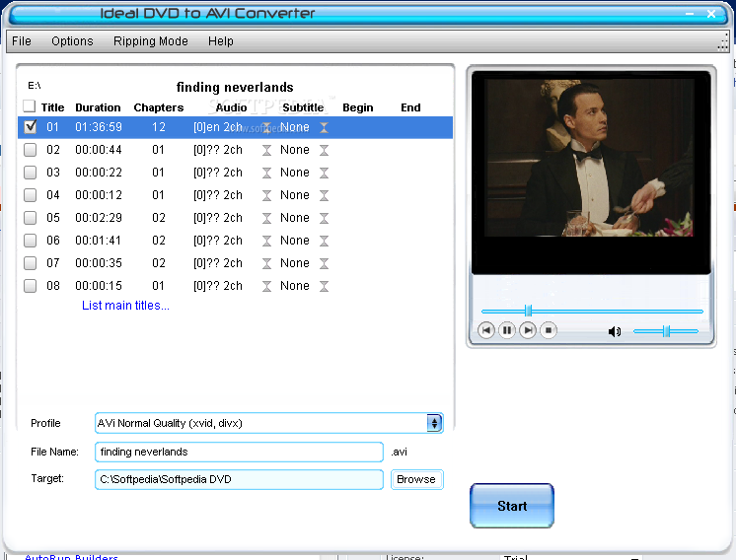736x560 pixels.
Task: Uncheck title 01 checkbox
Action: tap(30, 126)
